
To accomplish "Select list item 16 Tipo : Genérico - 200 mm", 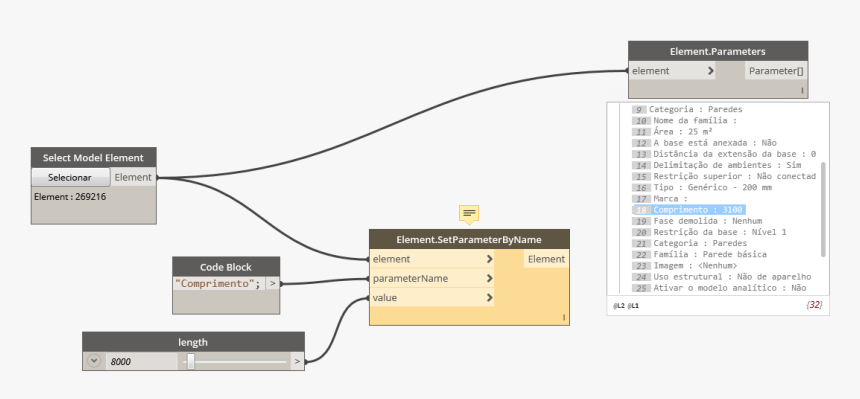I will tap(702, 187).
